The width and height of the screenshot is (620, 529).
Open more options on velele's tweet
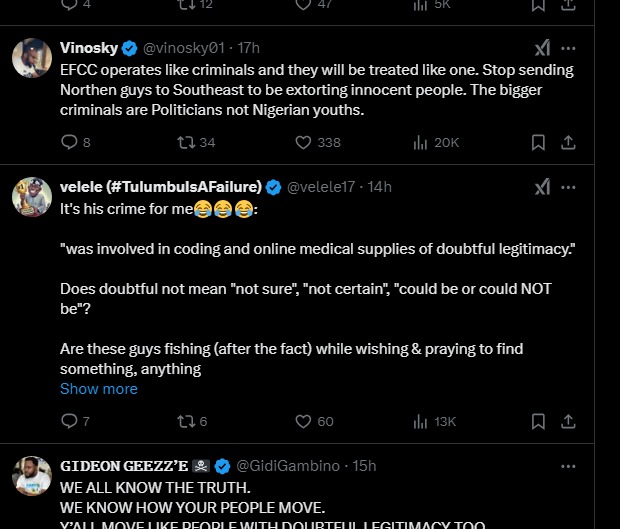pyautogui.click(x=568, y=187)
